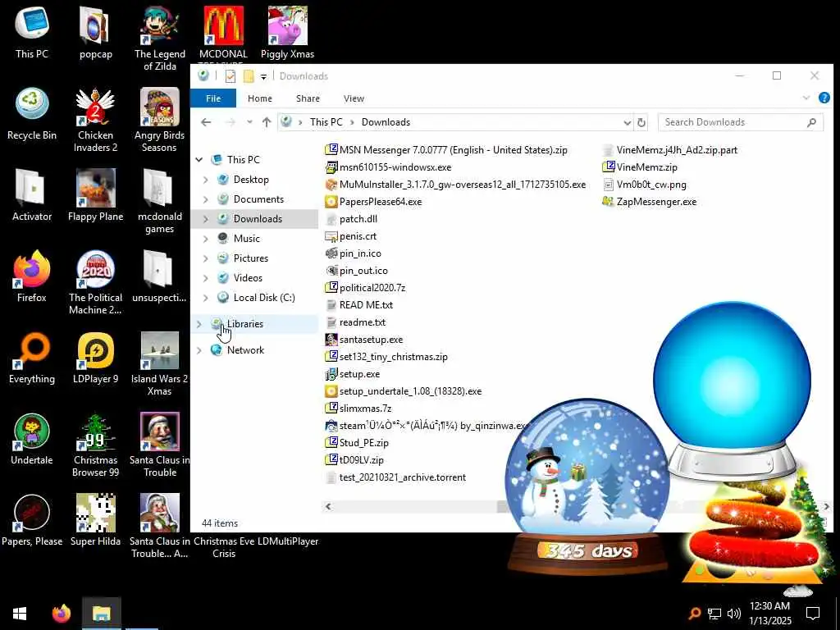
Task: Go back with the Back arrow
Action: point(206,122)
